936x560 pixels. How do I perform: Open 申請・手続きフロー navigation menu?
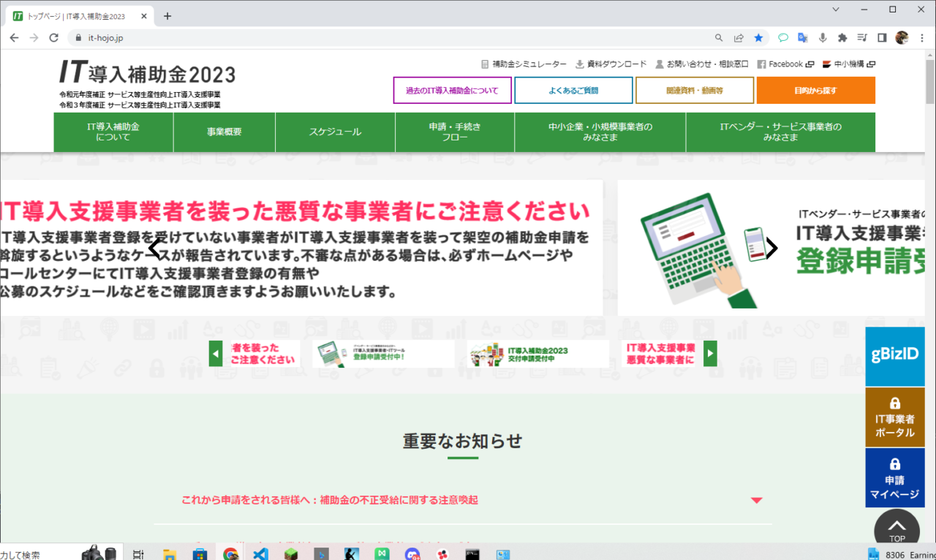point(454,132)
